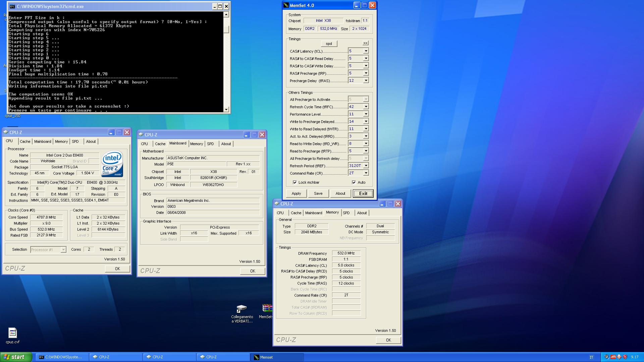This screenshot has width=644, height=362.
Task: Open Cache tab in CPU-Z processor window
Action: (x=25, y=141)
